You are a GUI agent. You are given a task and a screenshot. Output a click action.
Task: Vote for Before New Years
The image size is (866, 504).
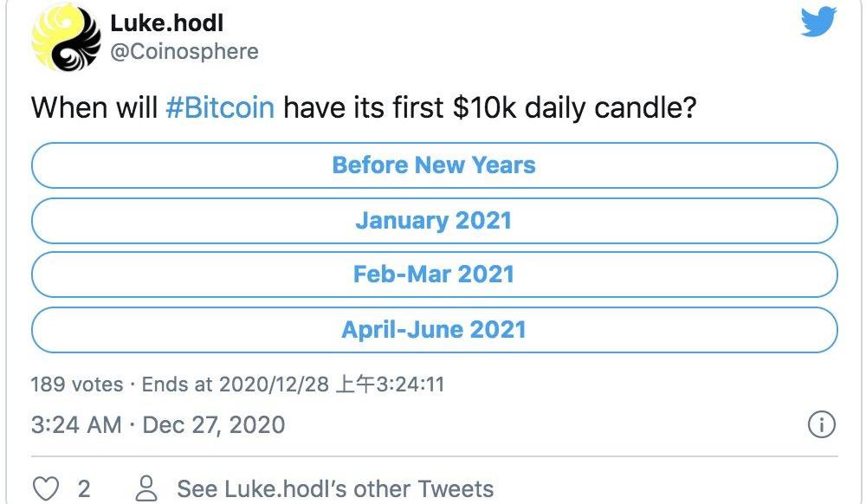click(435, 165)
